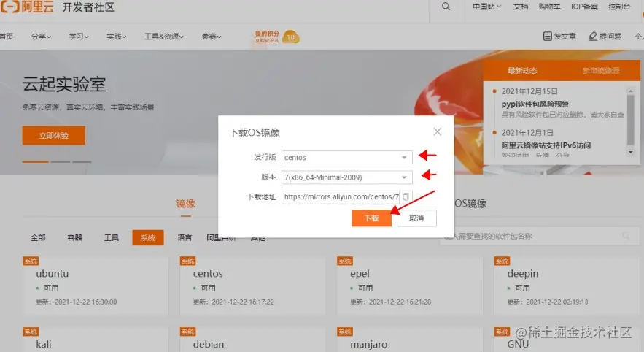Open the ubuntu mirror card
This screenshot has height=352, width=644.
(x=96, y=286)
